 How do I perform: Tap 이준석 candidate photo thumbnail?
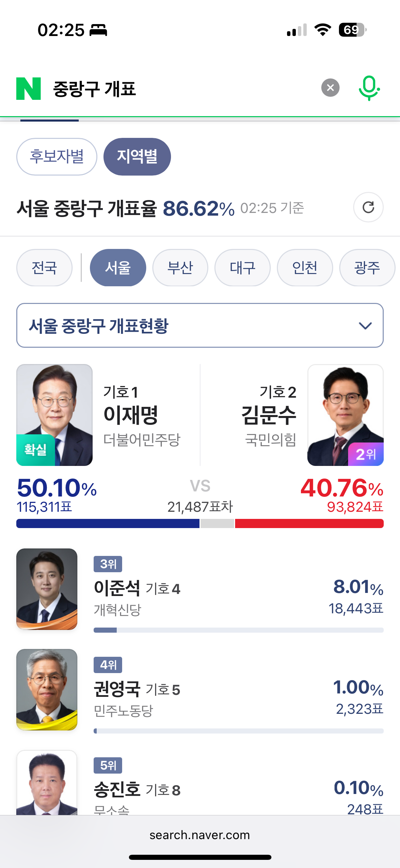[x=47, y=589]
